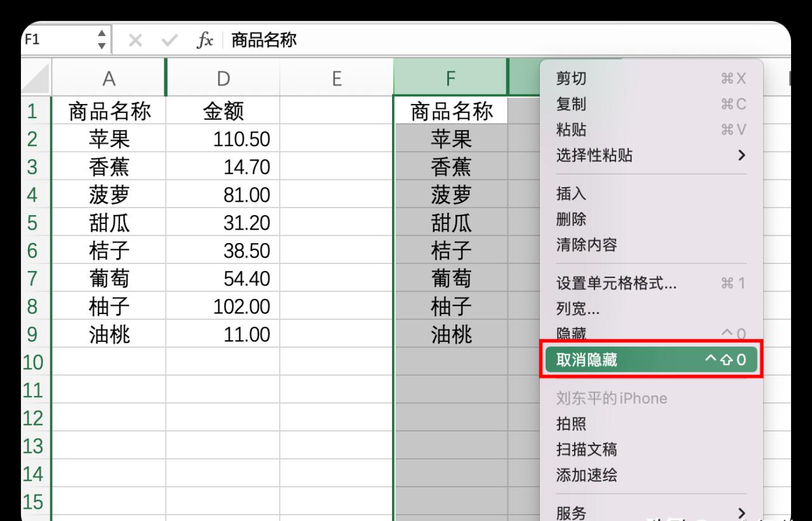
Task: Choose 列宽... menu item
Action: point(651,309)
